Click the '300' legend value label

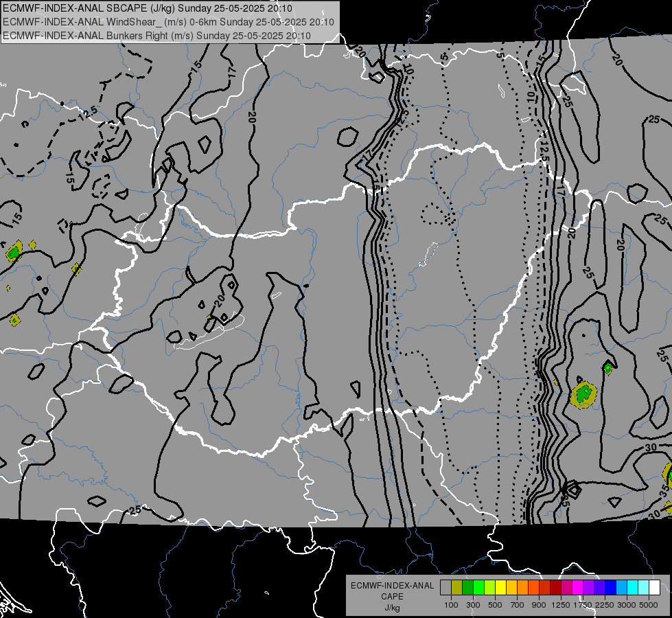[473, 605]
